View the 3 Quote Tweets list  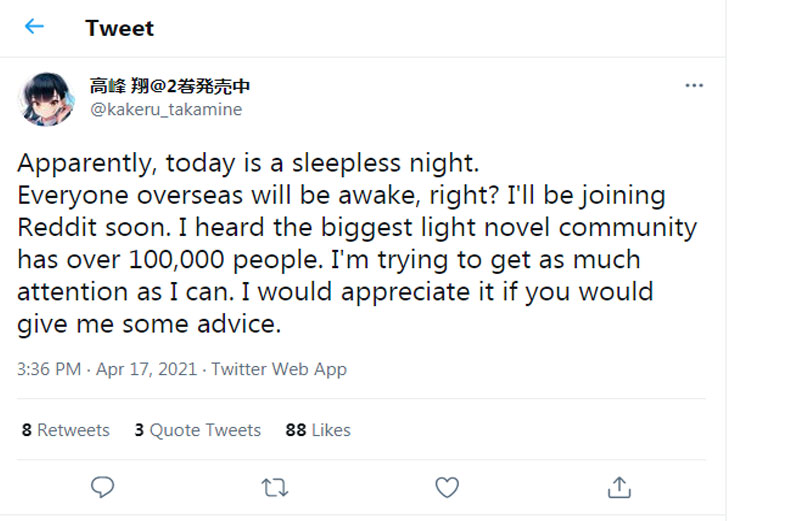[198, 430]
